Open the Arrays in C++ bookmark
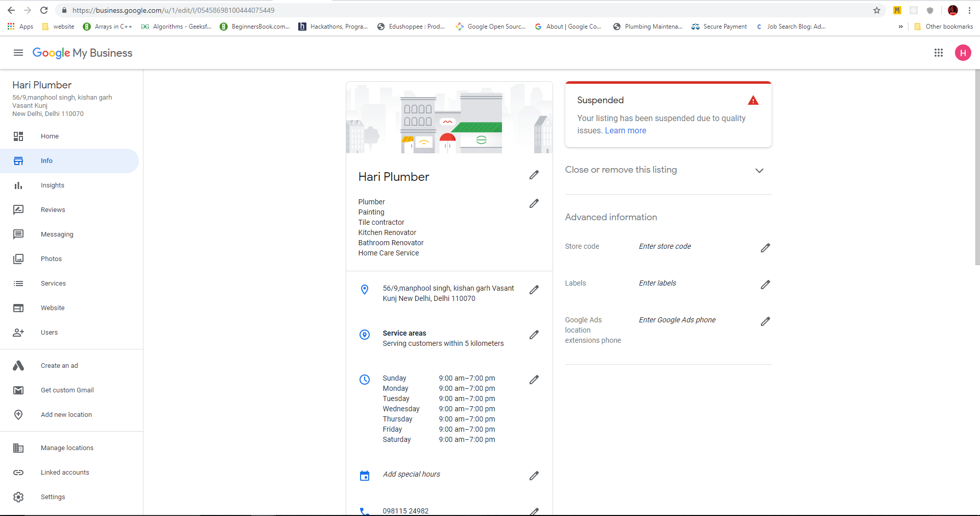Viewport: 980px width, 516px height. coord(108,27)
